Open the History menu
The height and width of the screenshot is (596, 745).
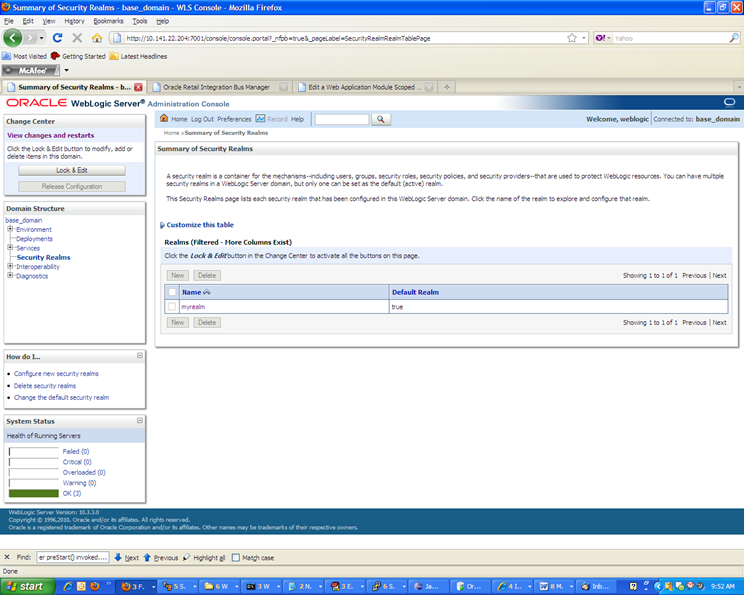pyautogui.click(x=74, y=21)
